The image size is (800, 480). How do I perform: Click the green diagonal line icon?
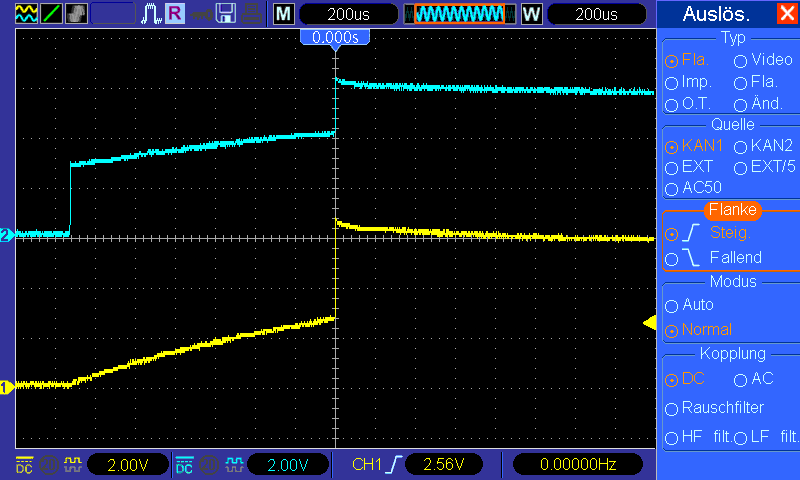coord(51,14)
